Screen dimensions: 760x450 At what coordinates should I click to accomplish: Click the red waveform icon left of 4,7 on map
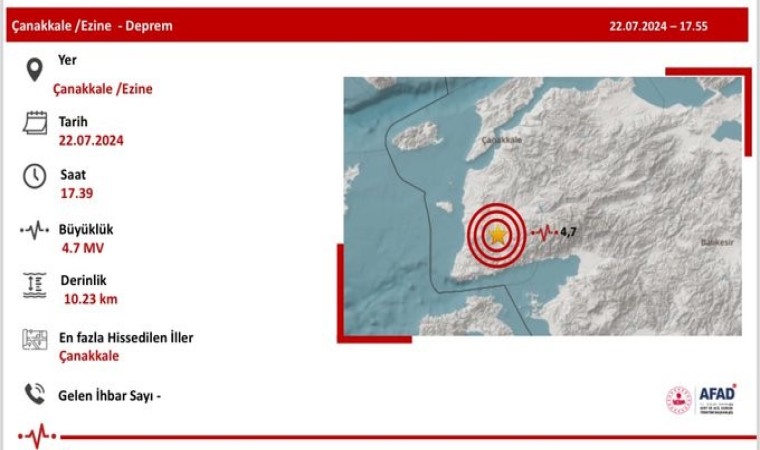(543, 232)
